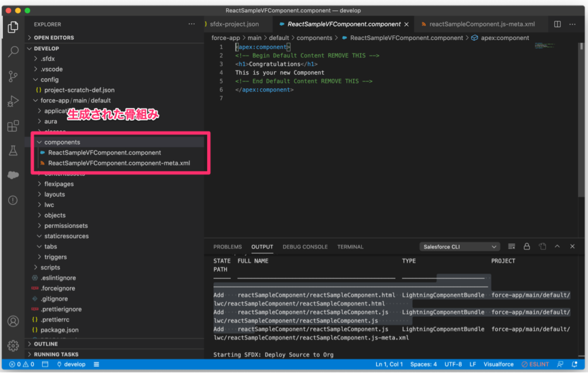Viewport: 588px width, 382px height.
Task: Split the editor using the top-right icon
Action: [x=558, y=23]
